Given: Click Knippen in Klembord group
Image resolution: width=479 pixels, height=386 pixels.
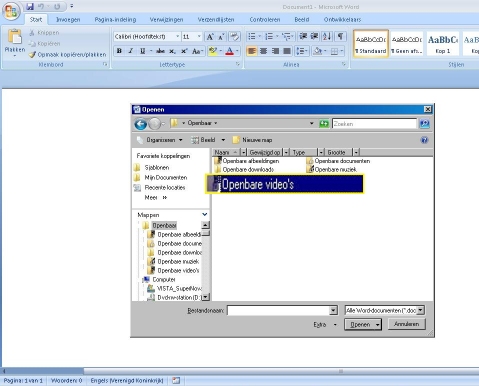Looking at the screenshot, I should (x=44, y=33).
